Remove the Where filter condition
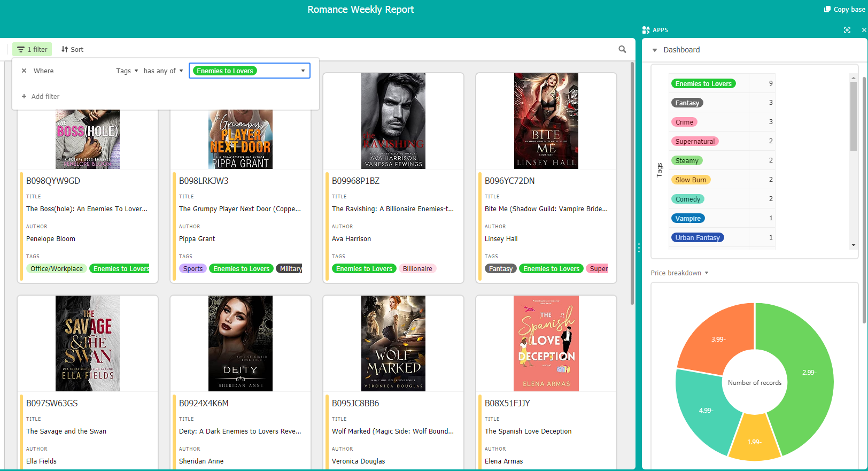The height and width of the screenshot is (471, 868). [x=24, y=71]
